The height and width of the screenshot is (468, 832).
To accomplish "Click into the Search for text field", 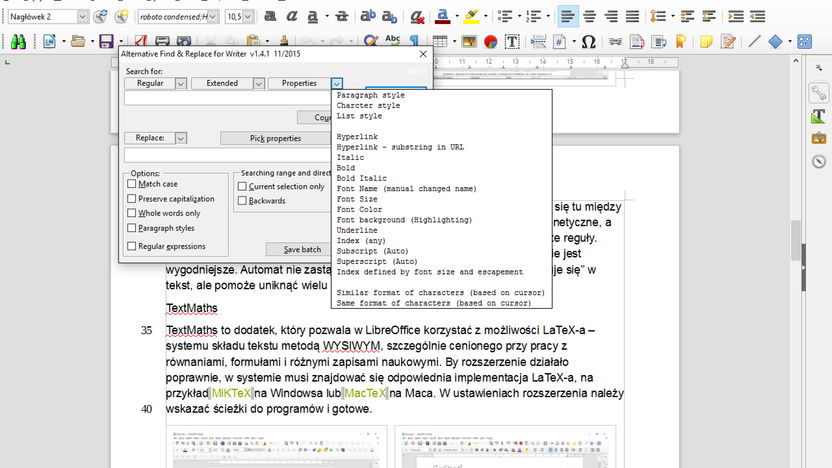I will (228, 98).
